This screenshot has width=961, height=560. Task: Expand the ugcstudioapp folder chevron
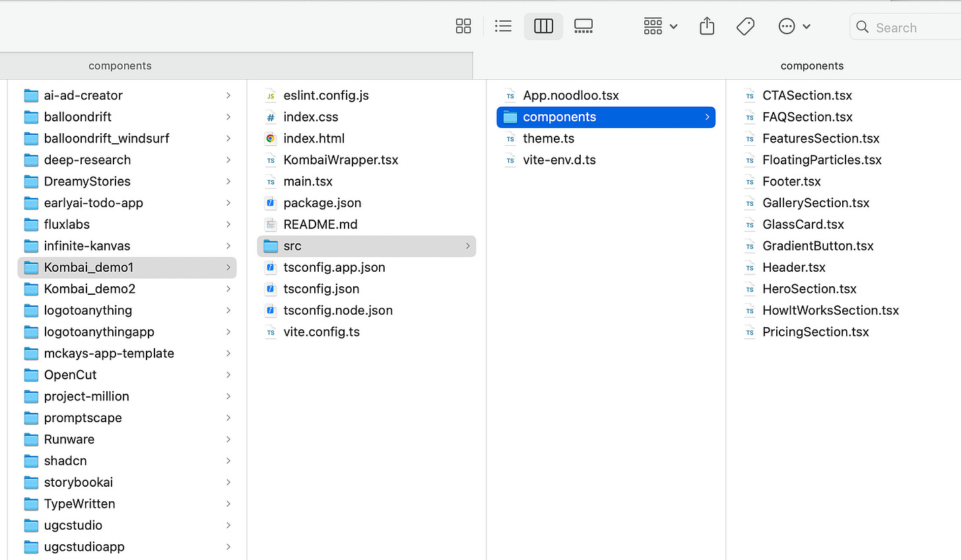(x=228, y=547)
